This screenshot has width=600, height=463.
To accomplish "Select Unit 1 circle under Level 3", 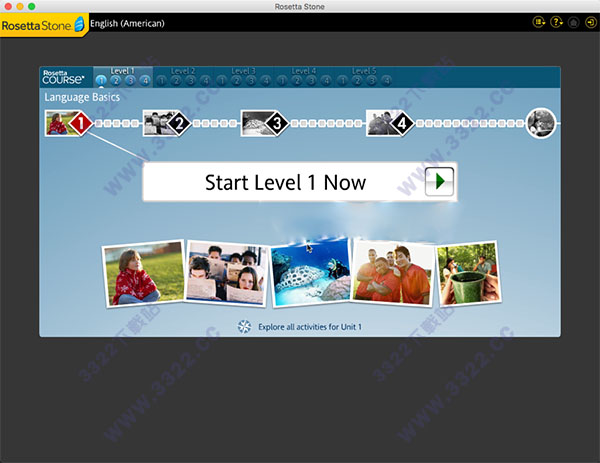I will (x=222, y=81).
